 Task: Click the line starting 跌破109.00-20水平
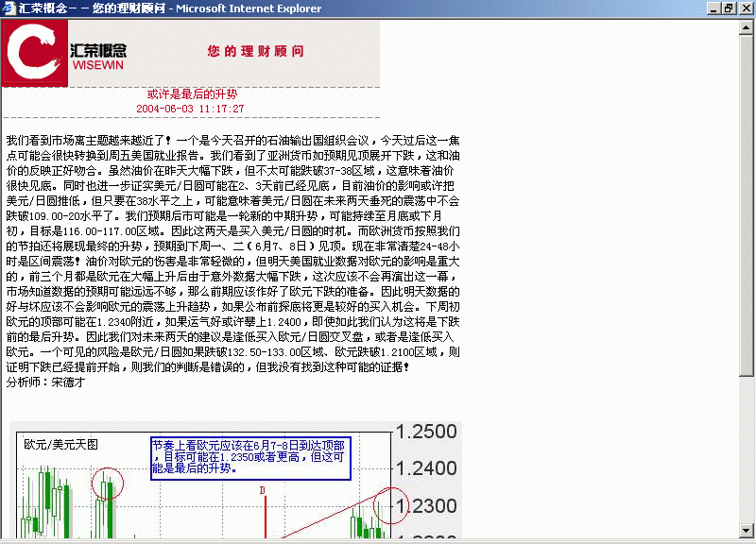click(x=224, y=216)
